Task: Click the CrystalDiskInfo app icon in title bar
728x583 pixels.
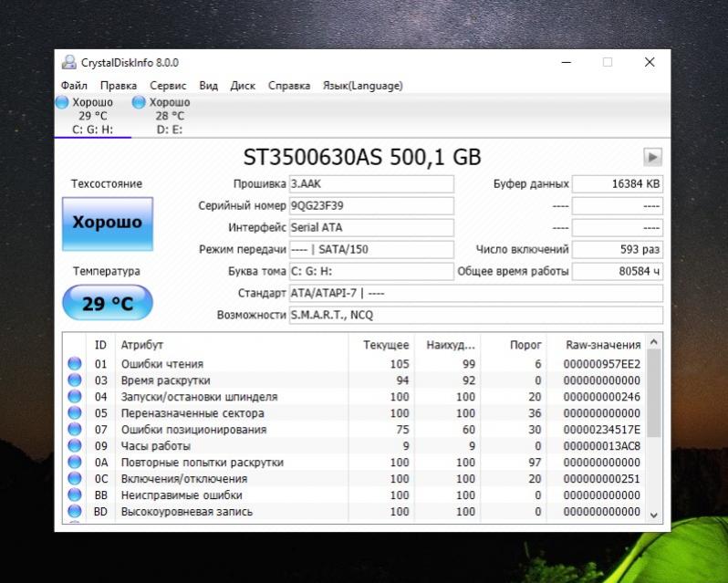Action: coord(69,62)
